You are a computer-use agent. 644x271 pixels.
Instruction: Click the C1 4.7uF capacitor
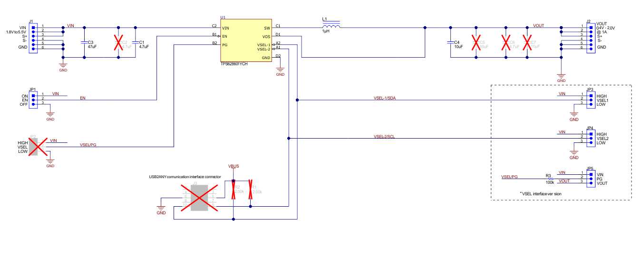click(136, 44)
